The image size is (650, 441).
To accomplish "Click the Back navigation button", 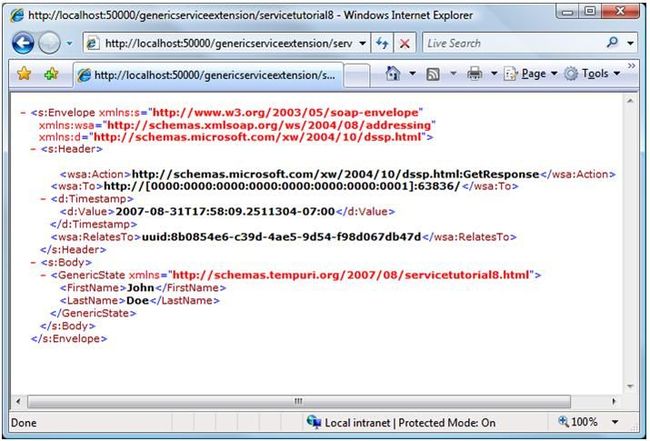I will [23, 43].
